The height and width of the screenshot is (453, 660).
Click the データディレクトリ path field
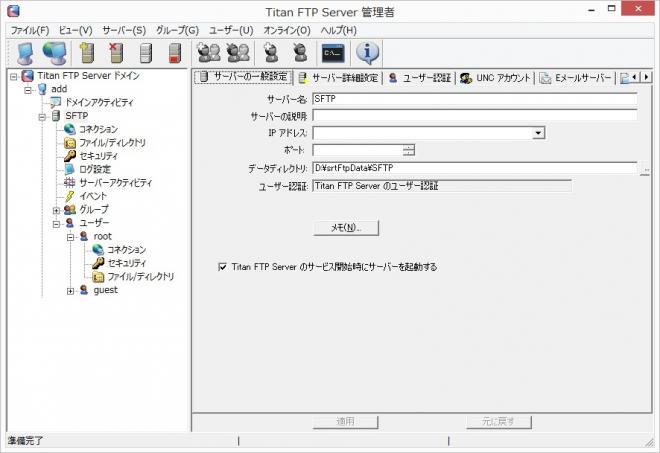(475, 168)
